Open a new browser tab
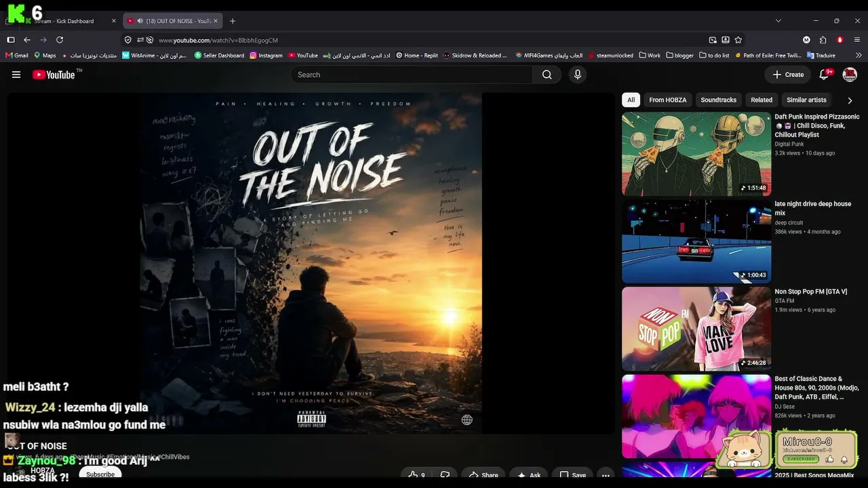Screen dimensions: 868x488 [x=233, y=21]
